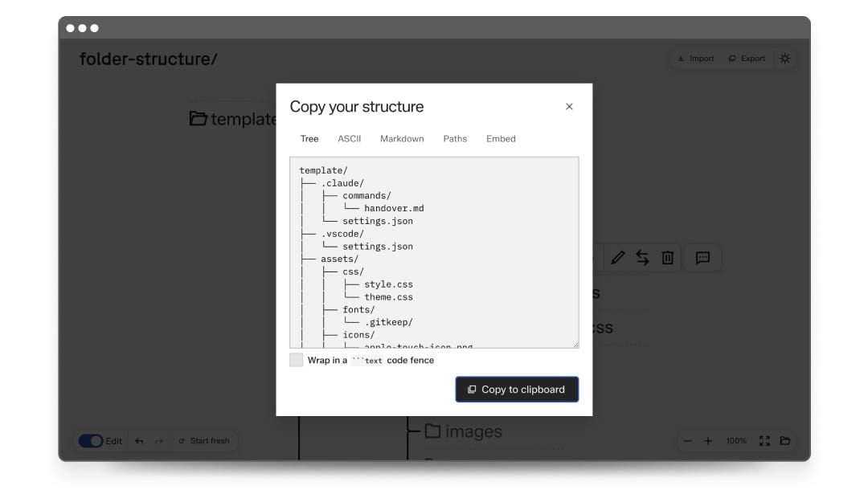The width and height of the screenshot is (868, 494).
Task: Click the Copy your structure heading
Action: (x=357, y=107)
